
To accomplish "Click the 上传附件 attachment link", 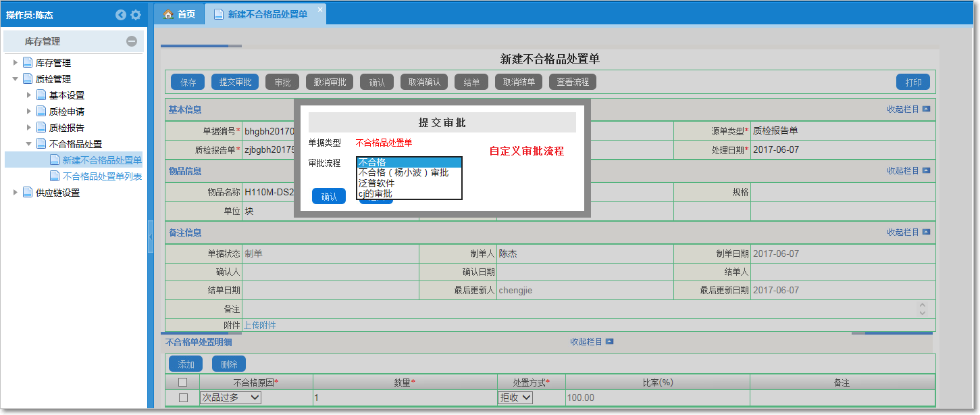I will click(x=260, y=325).
